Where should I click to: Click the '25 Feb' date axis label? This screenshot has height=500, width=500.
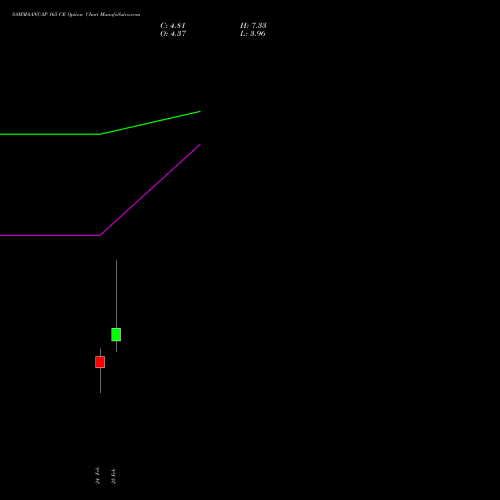point(114,476)
